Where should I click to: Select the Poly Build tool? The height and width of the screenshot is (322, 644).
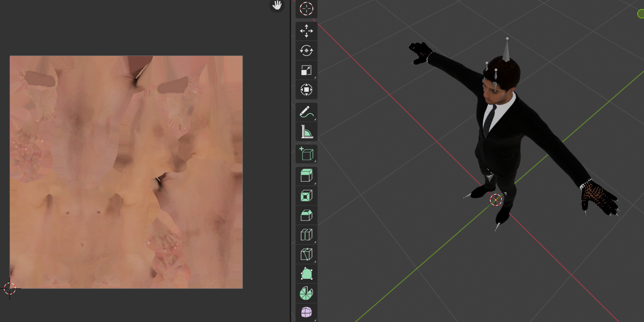[x=307, y=274]
